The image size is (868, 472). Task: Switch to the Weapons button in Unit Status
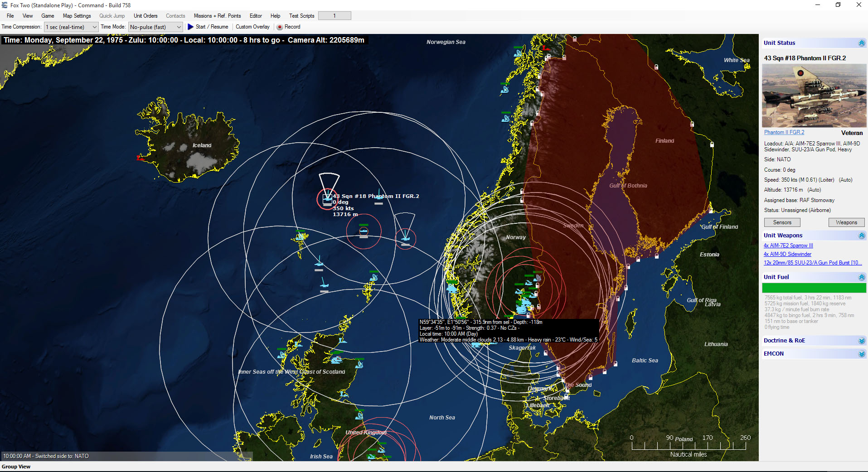846,222
